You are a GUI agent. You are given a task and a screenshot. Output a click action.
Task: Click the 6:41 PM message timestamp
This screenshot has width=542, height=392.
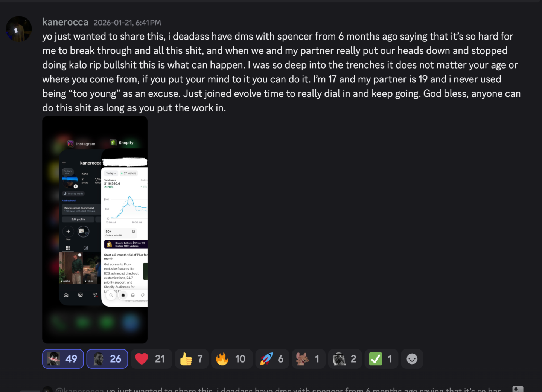[127, 23]
